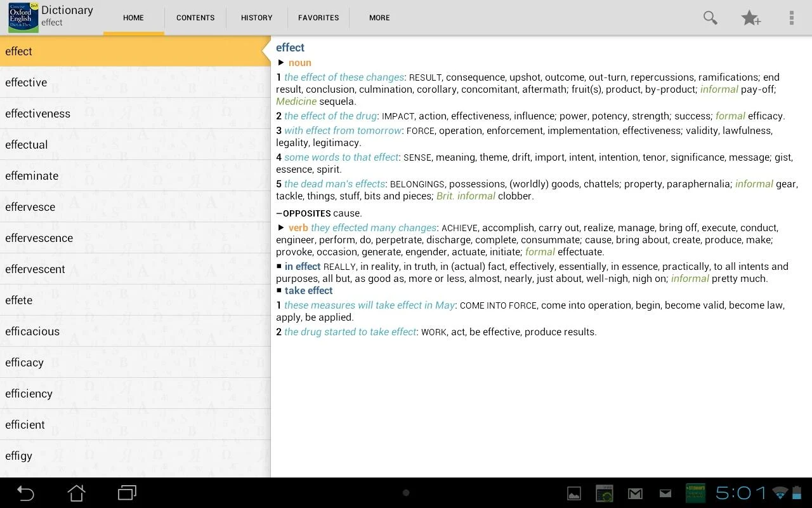Collapse the verb section triangle
This screenshot has width=812, height=508.
tap(281, 227)
